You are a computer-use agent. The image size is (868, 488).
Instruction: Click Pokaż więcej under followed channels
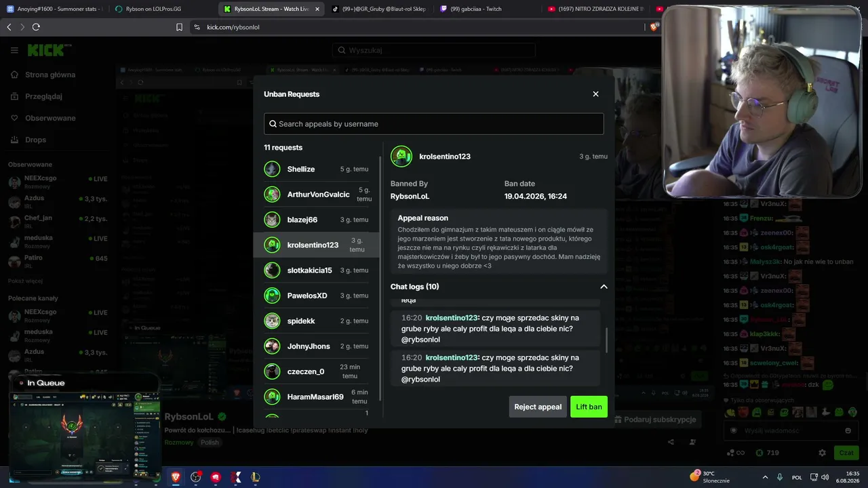pos(25,281)
